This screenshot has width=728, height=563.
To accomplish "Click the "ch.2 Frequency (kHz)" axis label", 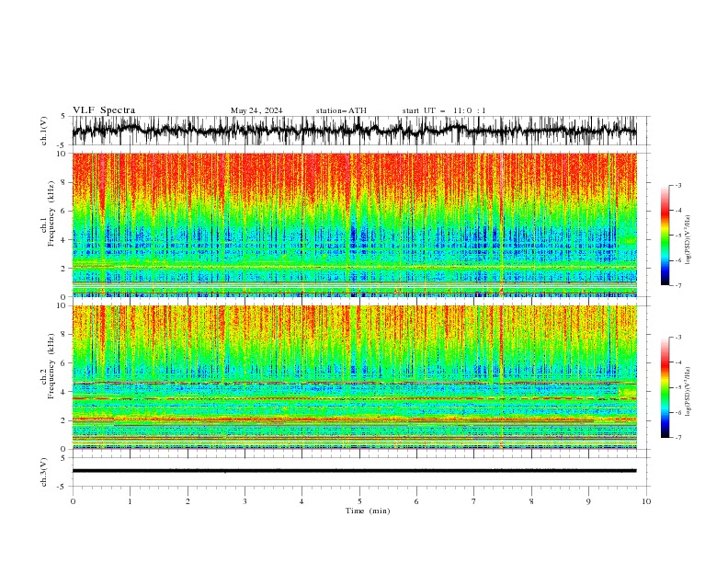I will coord(48,365).
